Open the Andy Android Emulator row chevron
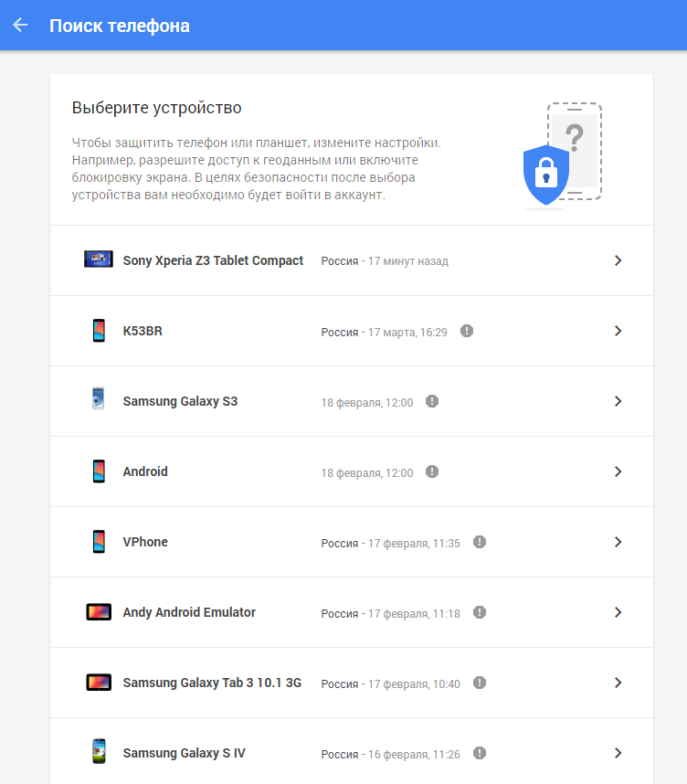The width and height of the screenshot is (687, 784). tap(618, 612)
